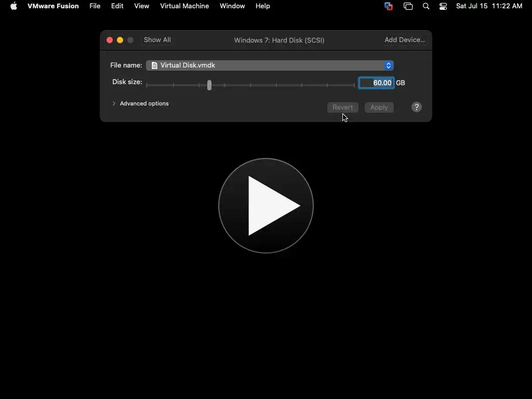
Task: Open the Virtual Machine menu
Action: [x=184, y=6]
